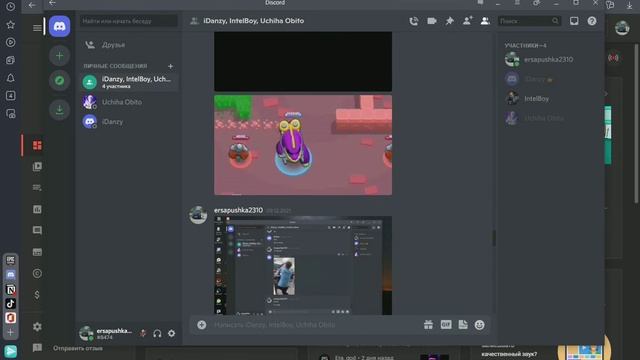Open the settings gear in second sidebar

(x=37, y=327)
